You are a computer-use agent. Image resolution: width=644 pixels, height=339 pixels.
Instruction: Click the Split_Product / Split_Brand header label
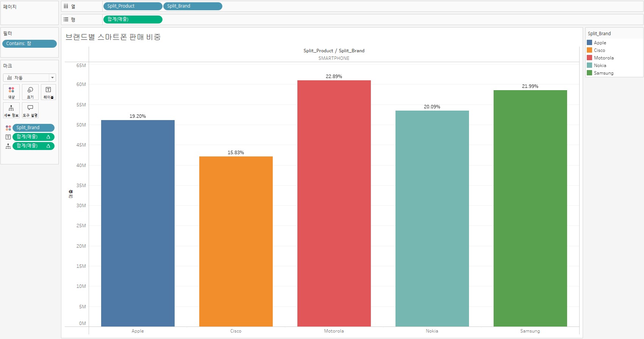pos(334,51)
